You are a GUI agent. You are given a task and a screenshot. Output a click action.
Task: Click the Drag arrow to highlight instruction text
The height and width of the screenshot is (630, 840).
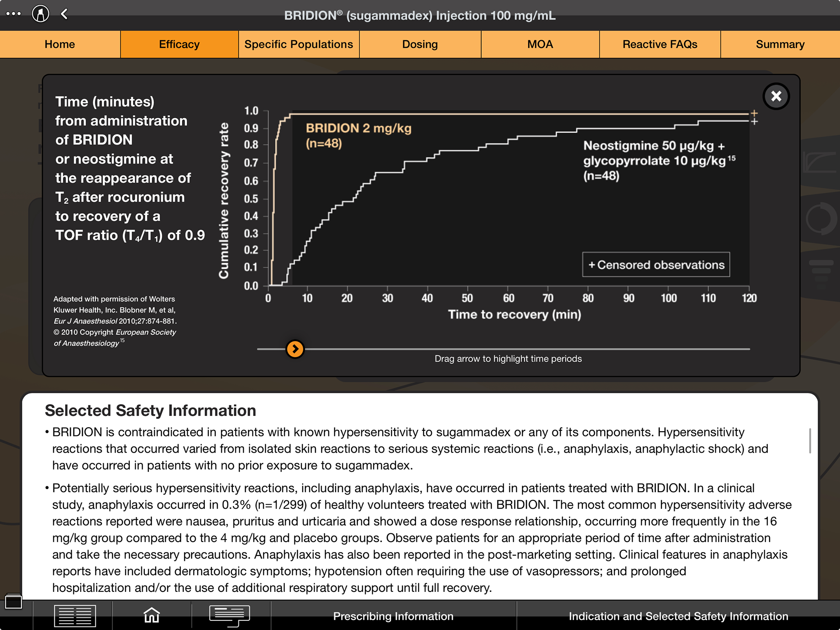pyautogui.click(x=508, y=359)
